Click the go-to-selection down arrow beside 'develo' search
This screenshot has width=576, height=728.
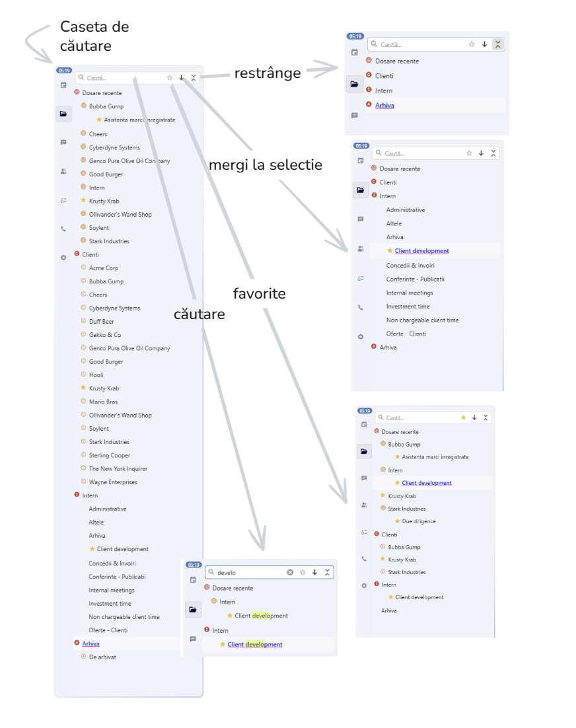point(315,572)
